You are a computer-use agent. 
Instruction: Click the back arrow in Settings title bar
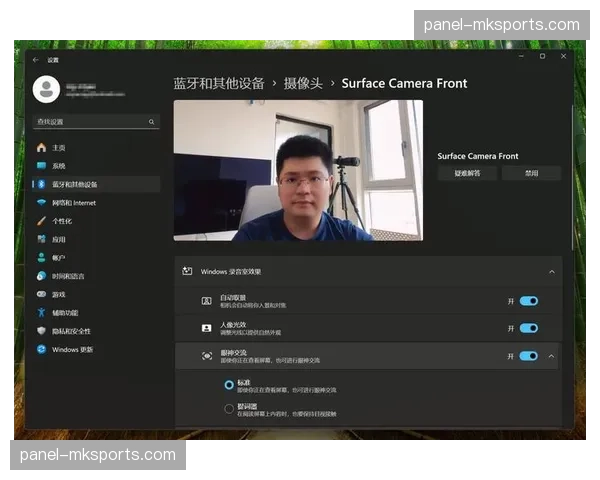pos(37,59)
